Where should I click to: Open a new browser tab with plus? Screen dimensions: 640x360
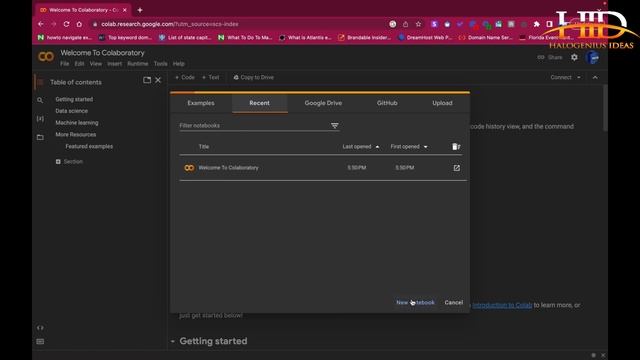[140, 10]
